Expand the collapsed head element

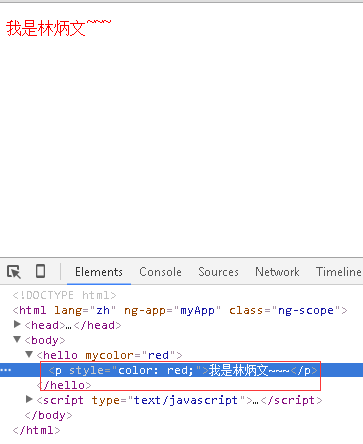(17, 324)
